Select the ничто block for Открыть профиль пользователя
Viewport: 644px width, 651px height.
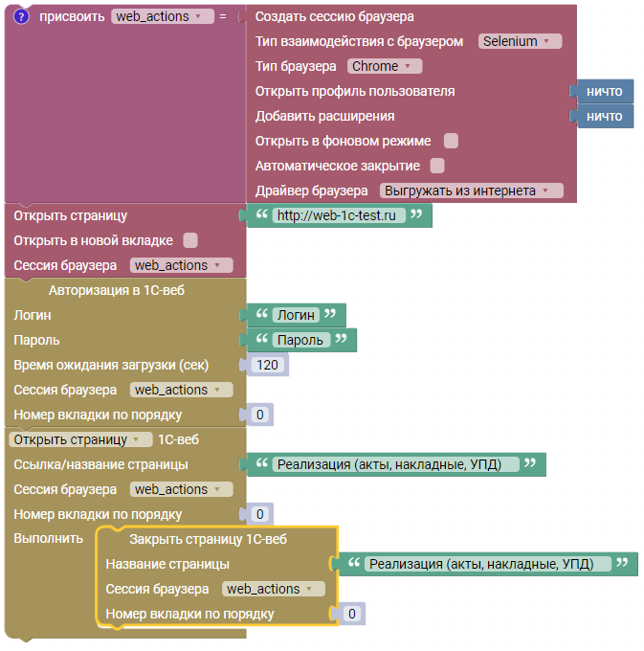604,91
